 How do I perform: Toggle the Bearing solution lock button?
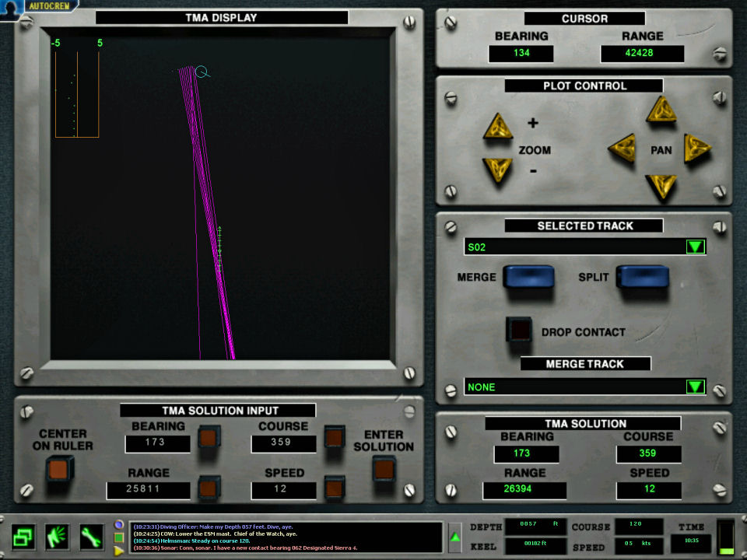[x=209, y=437]
